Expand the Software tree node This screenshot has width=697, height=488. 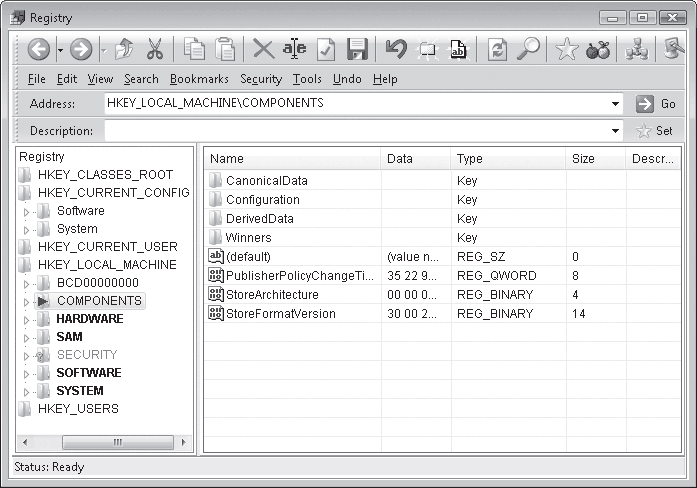(26, 212)
